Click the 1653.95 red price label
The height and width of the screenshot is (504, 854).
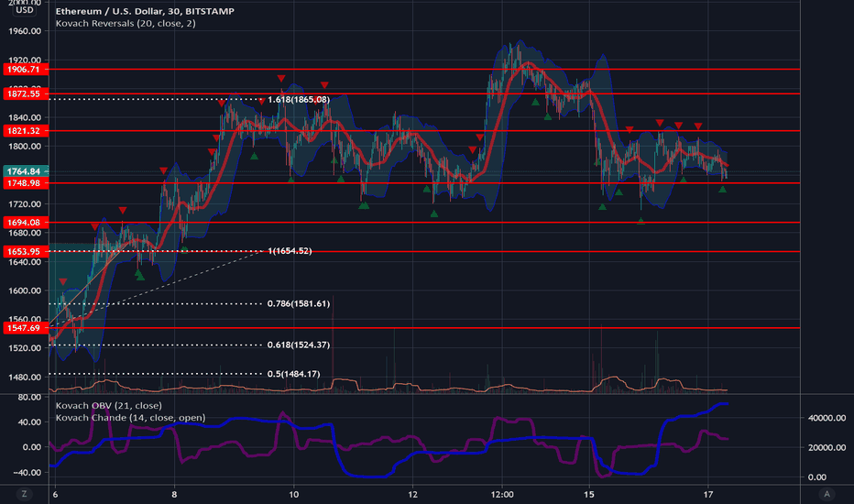[x=26, y=251]
